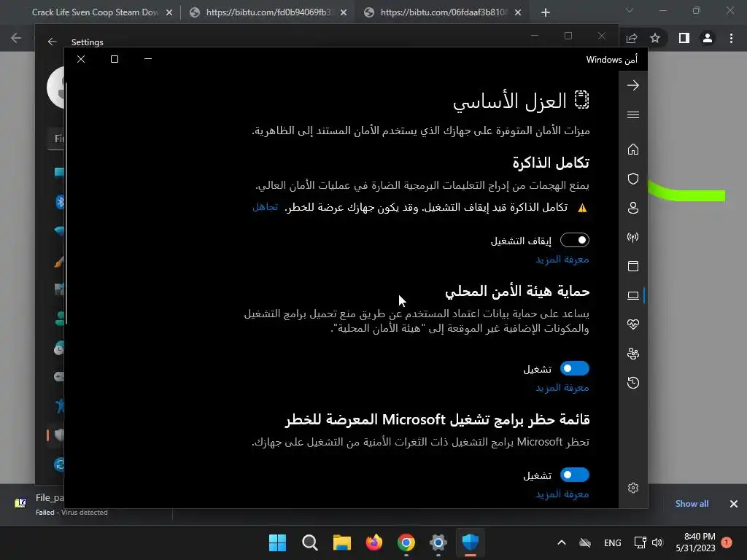Click the network tray icon
The image size is (747, 560).
pyautogui.click(x=640, y=542)
